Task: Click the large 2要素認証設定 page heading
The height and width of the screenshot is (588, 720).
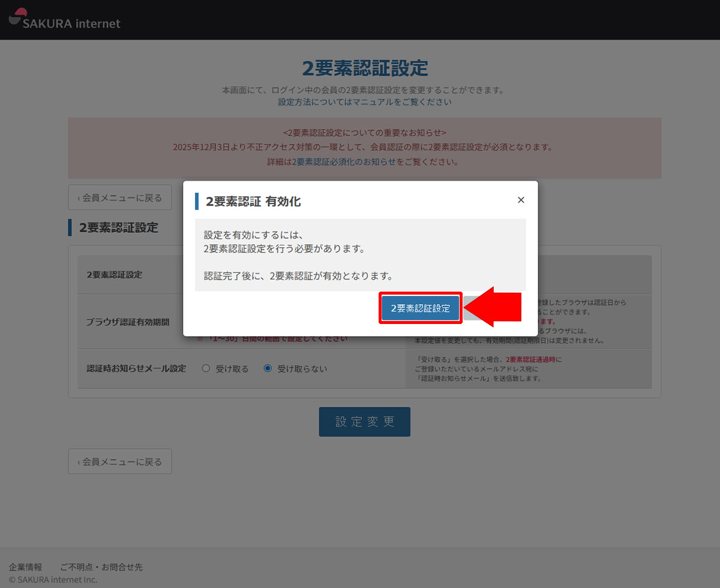Action: pyautogui.click(x=364, y=69)
